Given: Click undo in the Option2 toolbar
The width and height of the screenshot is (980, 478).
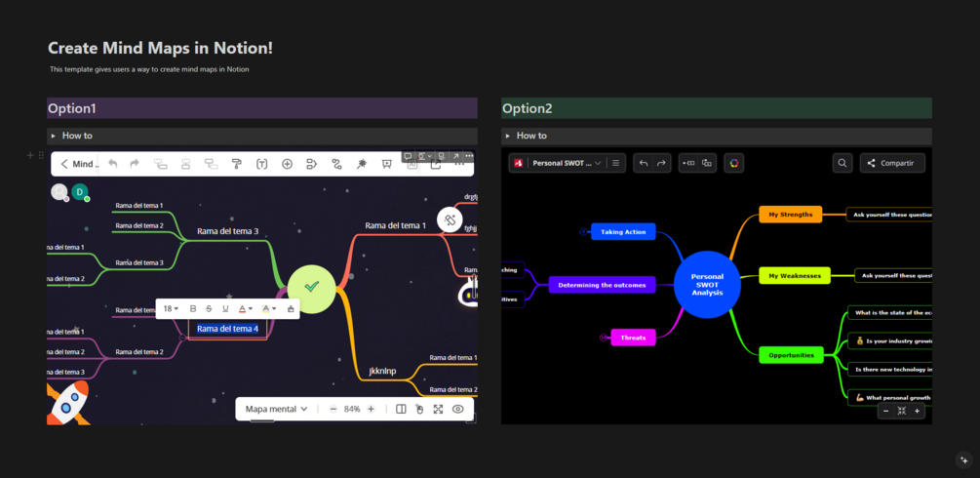Looking at the screenshot, I should click(x=644, y=163).
